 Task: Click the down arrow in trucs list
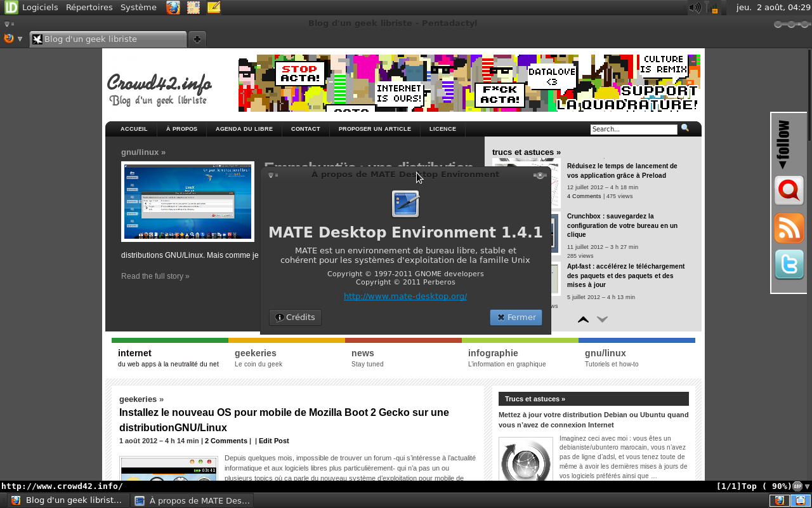(602, 319)
